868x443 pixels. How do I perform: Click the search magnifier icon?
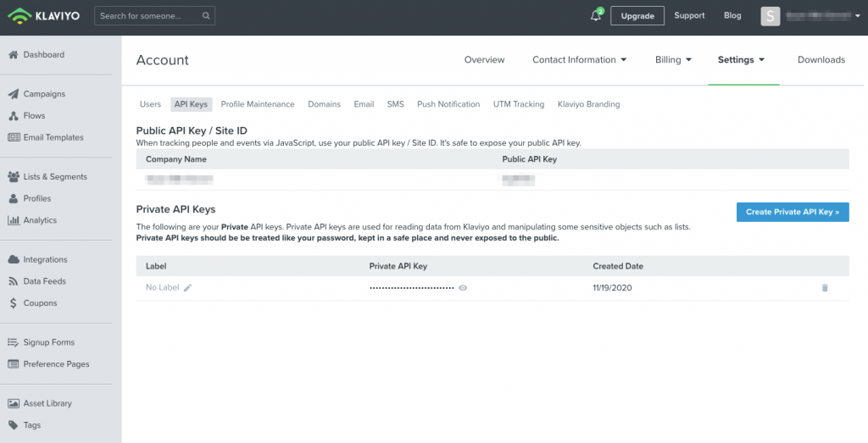pyautogui.click(x=206, y=15)
